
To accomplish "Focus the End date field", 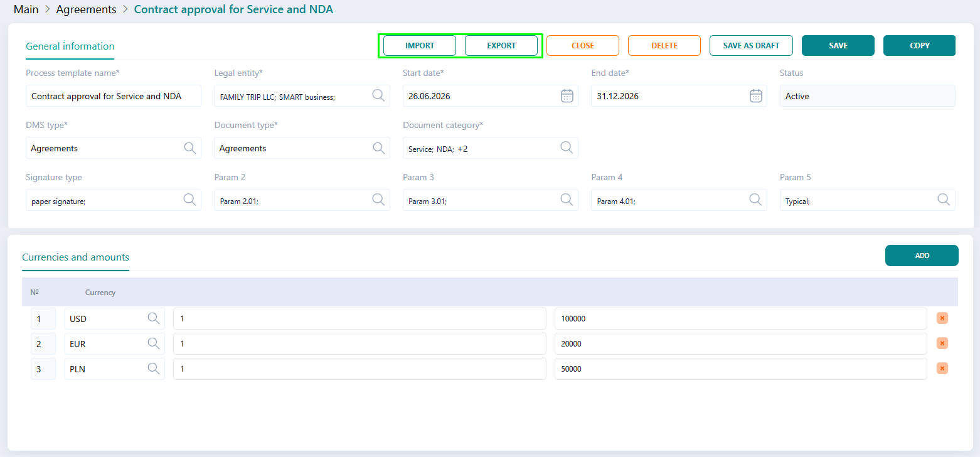I will pyautogui.click(x=679, y=96).
